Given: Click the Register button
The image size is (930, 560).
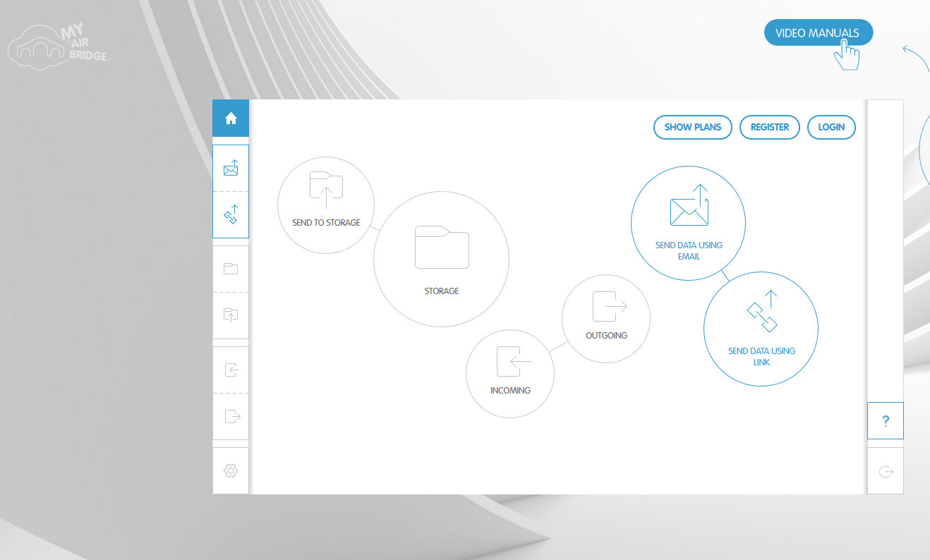Looking at the screenshot, I should (769, 127).
